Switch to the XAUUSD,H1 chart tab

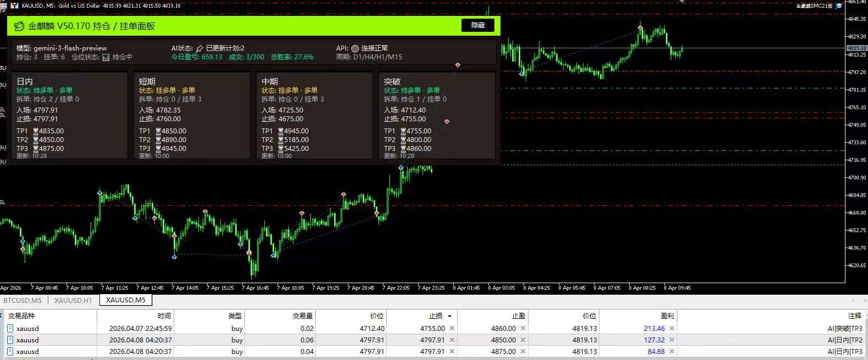point(73,300)
